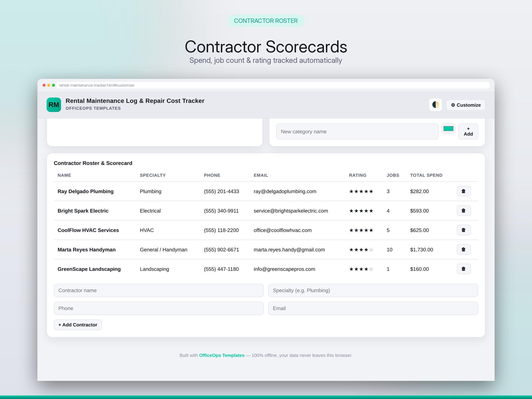The height and width of the screenshot is (399, 532).
Task: Select the CoolFlow HVAC Services name
Action: 88,230
